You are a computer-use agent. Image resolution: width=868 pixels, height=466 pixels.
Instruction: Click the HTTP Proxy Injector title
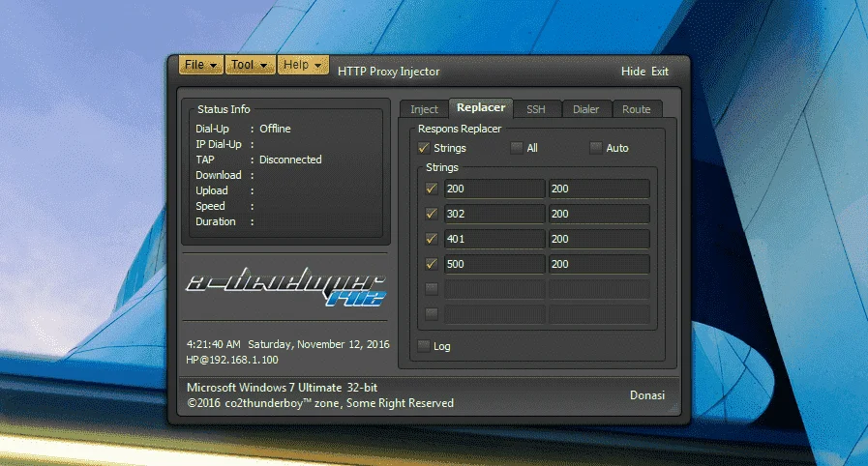pos(389,72)
